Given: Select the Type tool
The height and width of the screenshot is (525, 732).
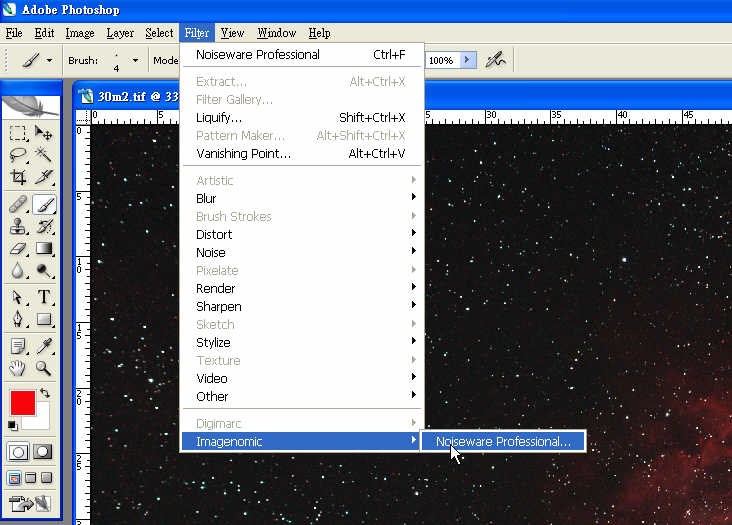Looking at the screenshot, I should click(44, 297).
